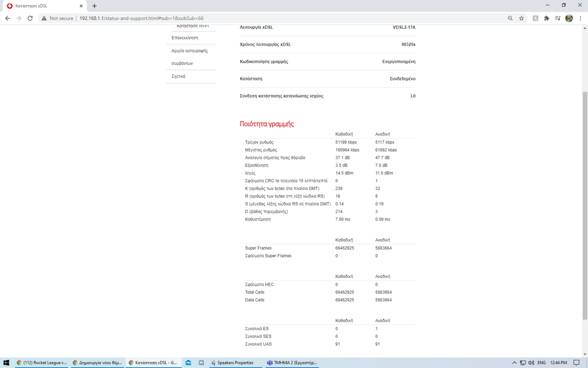Click the ENG language indicator
The width and height of the screenshot is (588, 368).
542,362
